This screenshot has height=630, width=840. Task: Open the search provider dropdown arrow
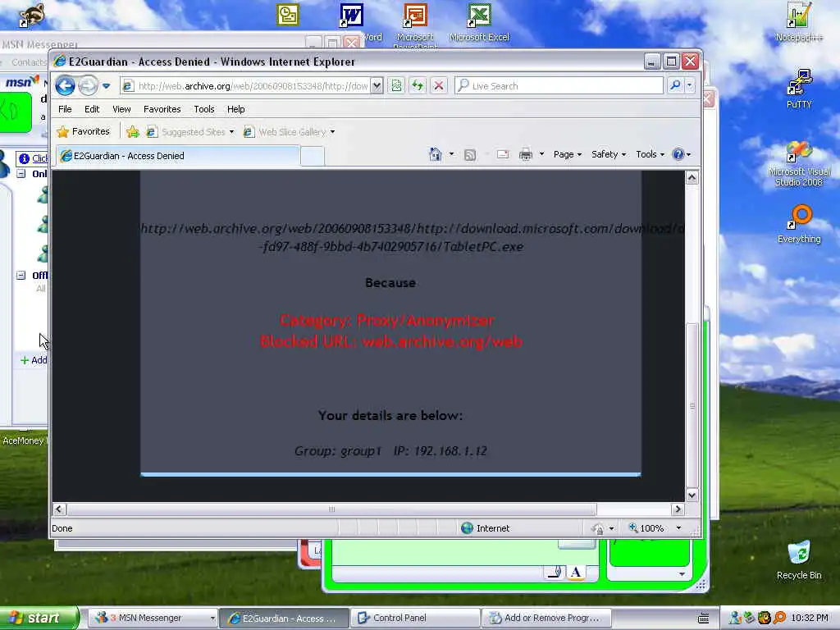pos(690,85)
